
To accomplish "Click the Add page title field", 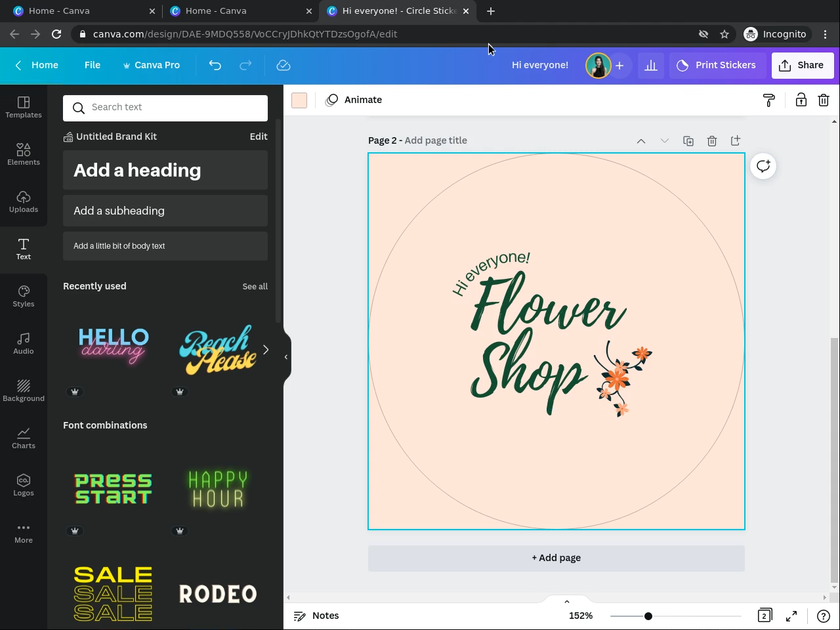I will point(436,140).
